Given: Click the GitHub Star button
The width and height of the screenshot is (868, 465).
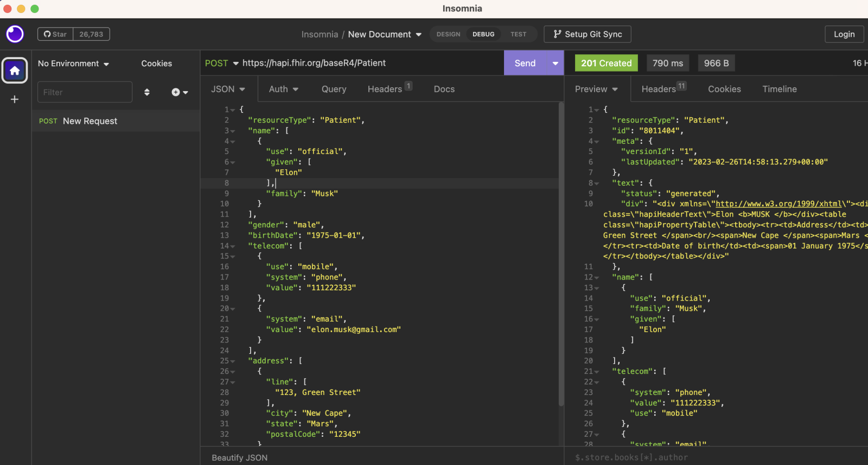Looking at the screenshot, I should (x=55, y=34).
